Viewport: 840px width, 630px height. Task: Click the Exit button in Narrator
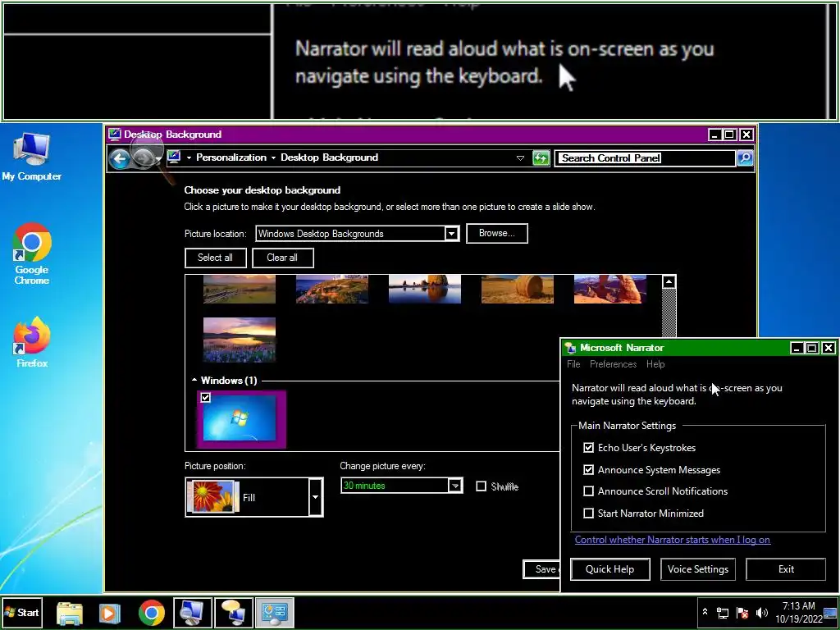786,569
